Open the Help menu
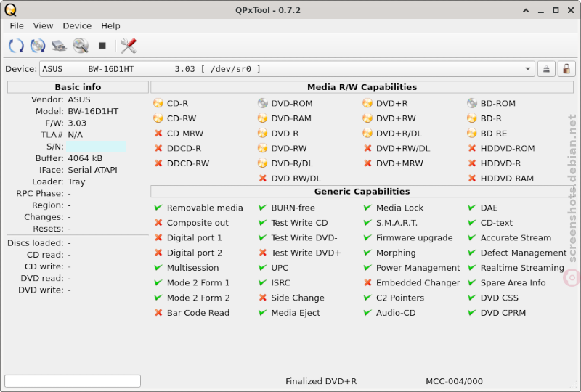The height and width of the screenshot is (392, 581). coord(110,25)
